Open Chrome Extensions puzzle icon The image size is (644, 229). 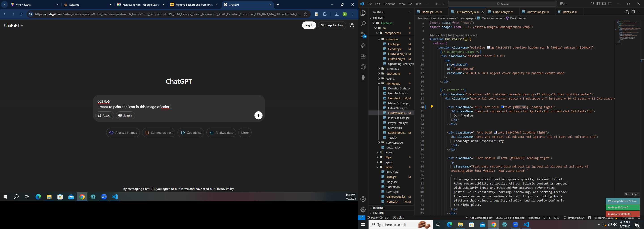[x=325, y=14]
